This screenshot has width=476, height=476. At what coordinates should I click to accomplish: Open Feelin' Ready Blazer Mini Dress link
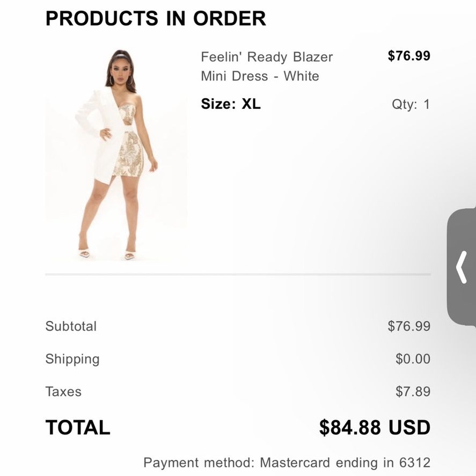[267, 67]
